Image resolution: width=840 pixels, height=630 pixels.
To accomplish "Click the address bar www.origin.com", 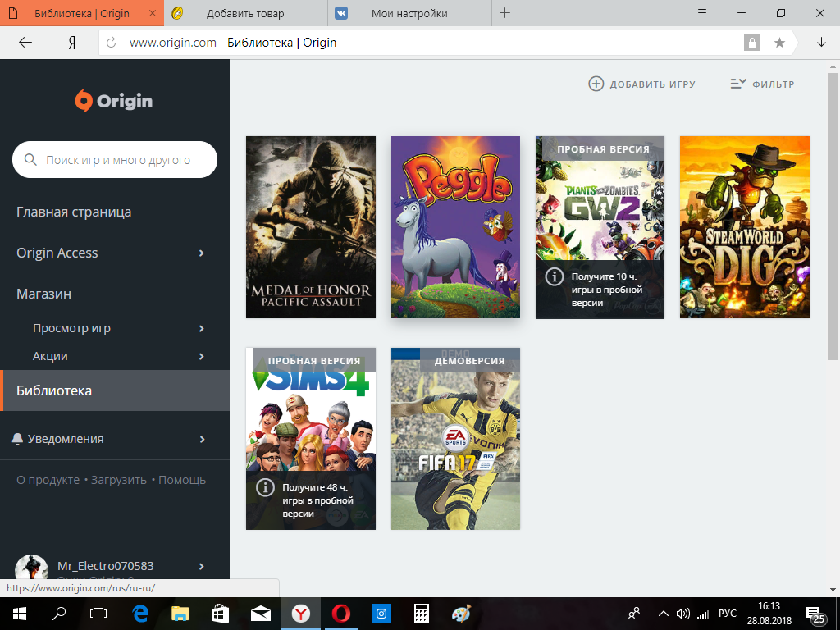I will click(173, 43).
